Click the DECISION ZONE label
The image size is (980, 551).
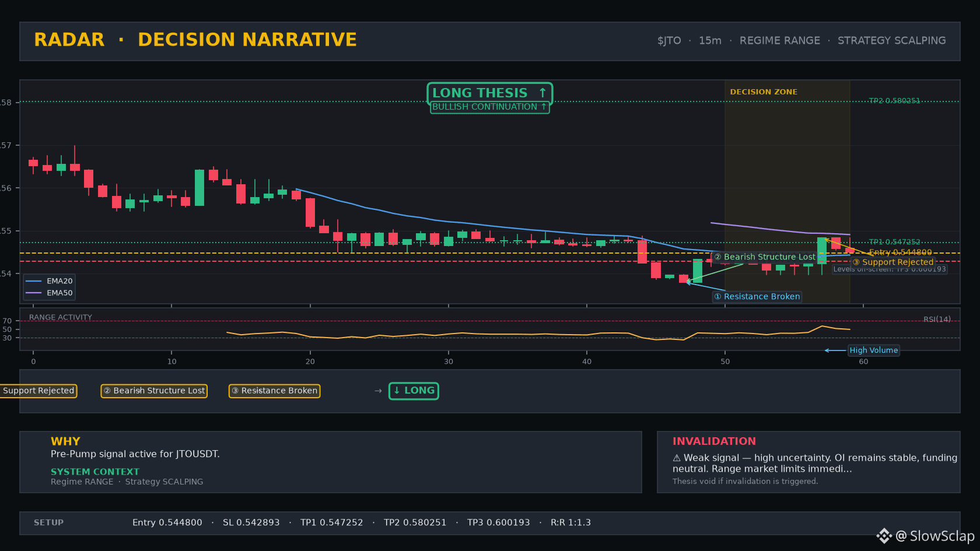click(764, 92)
